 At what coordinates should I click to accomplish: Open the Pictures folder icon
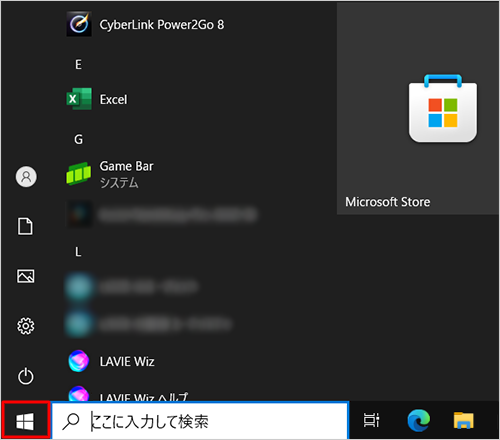pyautogui.click(x=26, y=276)
